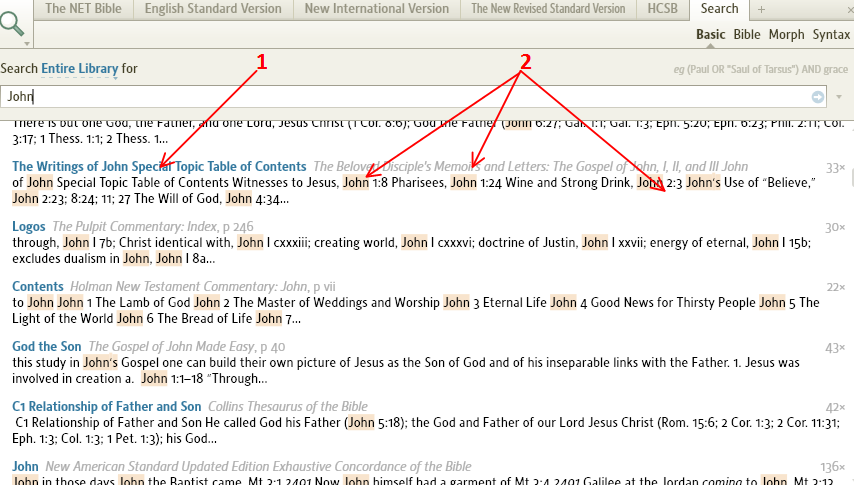This screenshot has height=485, width=854.
Task: Click the magnifying glass search icon
Action: click(12, 23)
